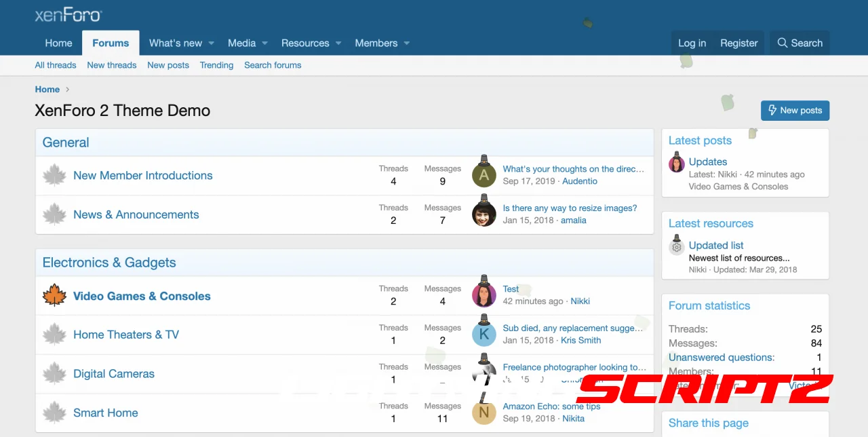Switch to the Forums tab

[x=111, y=43]
